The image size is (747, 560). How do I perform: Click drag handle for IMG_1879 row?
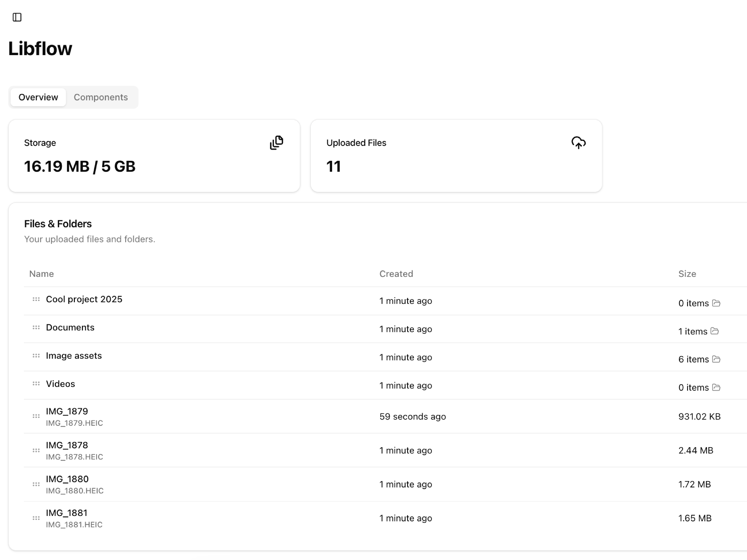pos(36,416)
